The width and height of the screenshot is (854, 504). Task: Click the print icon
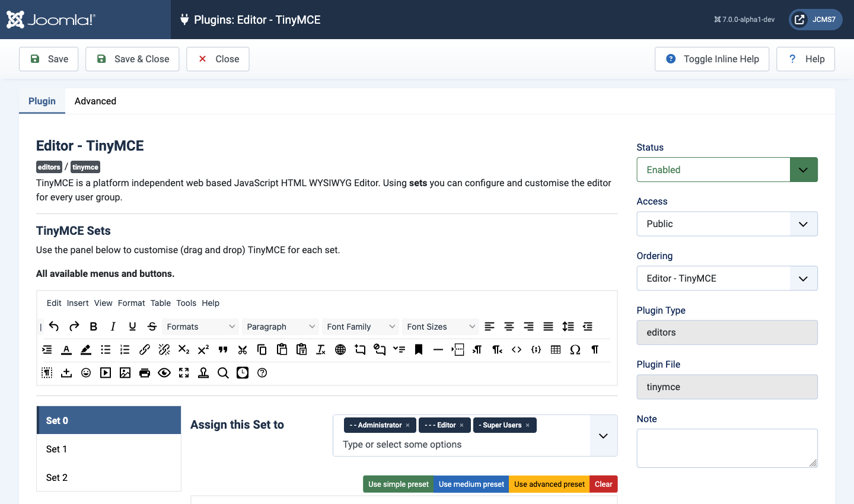pos(145,372)
